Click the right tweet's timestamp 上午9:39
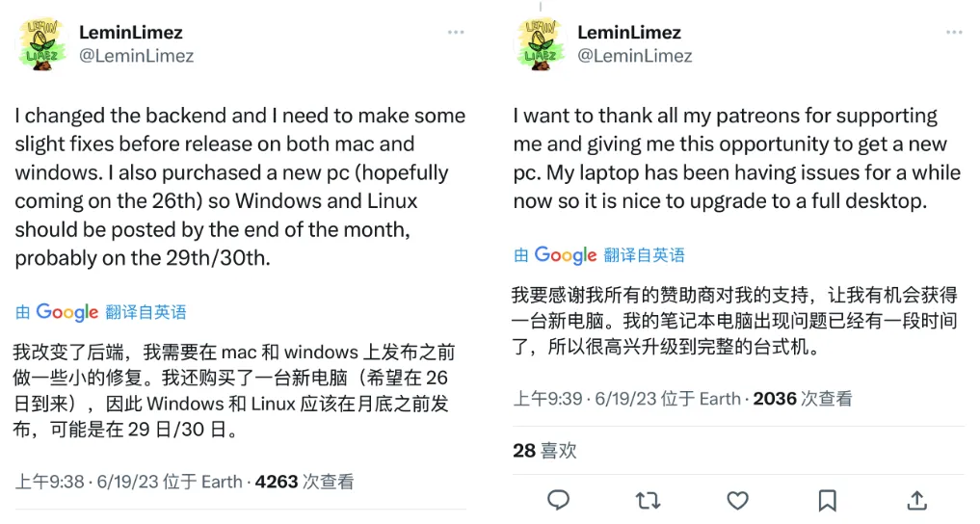The image size is (980, 524). 547,399
